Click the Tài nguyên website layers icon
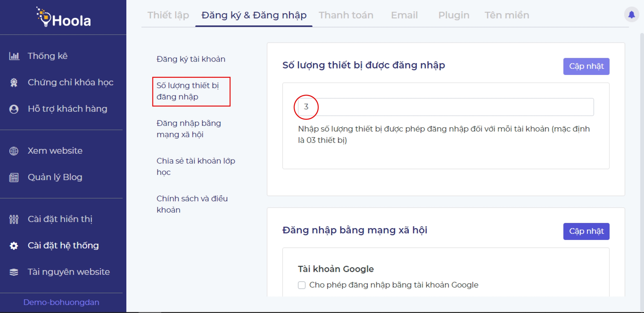This screenshot has width=644, height=313. point(14,272)
